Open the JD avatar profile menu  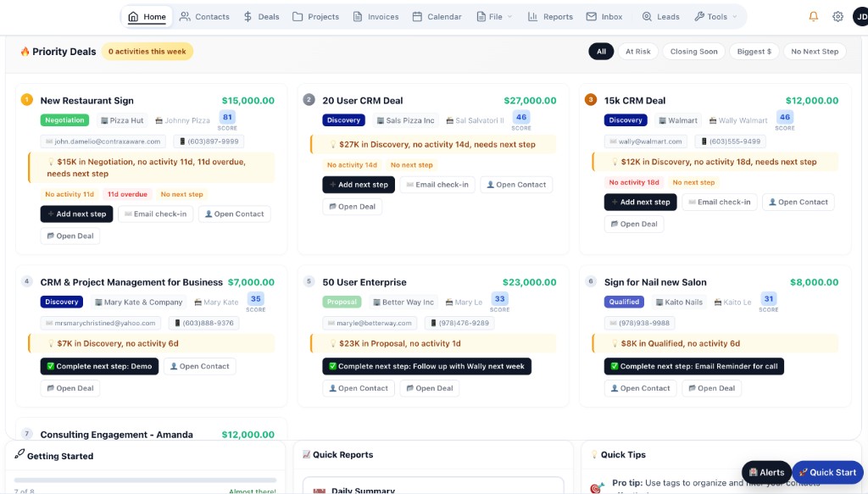point(860,16)
